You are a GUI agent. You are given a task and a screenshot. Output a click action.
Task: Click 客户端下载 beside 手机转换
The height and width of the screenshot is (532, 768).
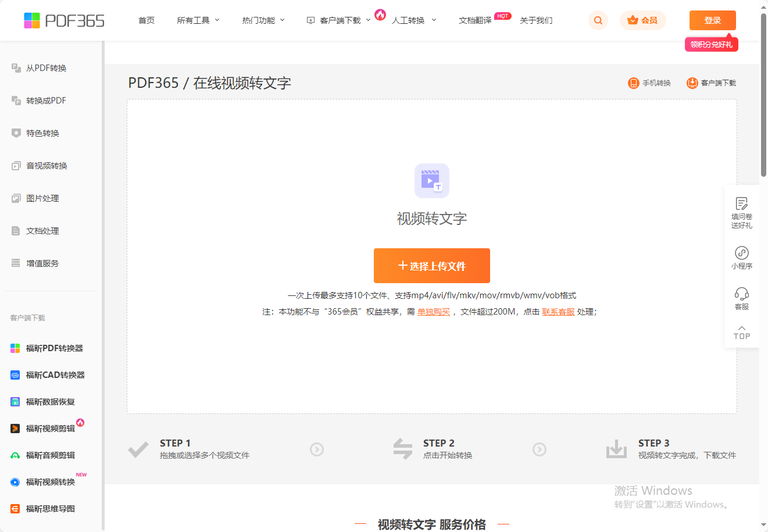712,83
